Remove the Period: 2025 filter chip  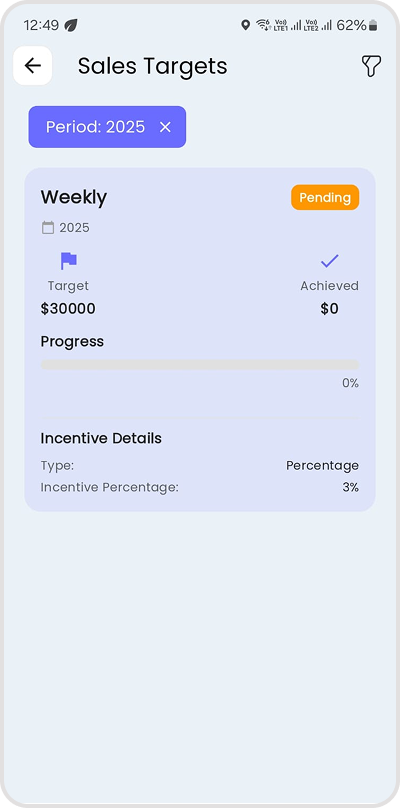[x=165, y=127]
